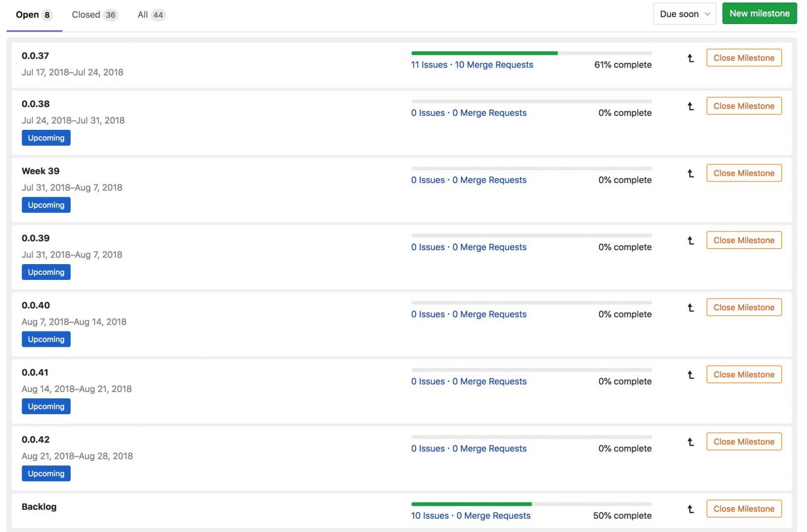The height and width of the screenshot is (532, 807).
Task: Promote the Backlog milestone
Action: click(x=690, y=509)
